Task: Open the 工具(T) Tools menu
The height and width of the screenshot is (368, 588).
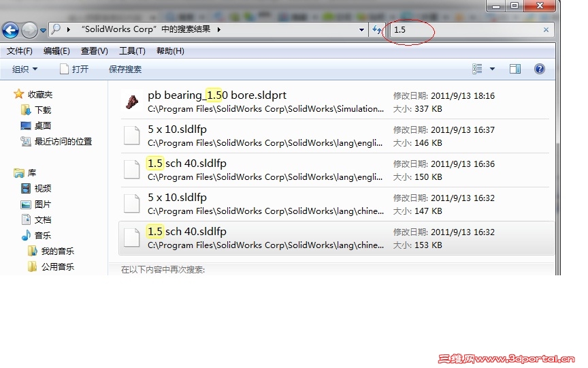Action: [x=132, y=50]
